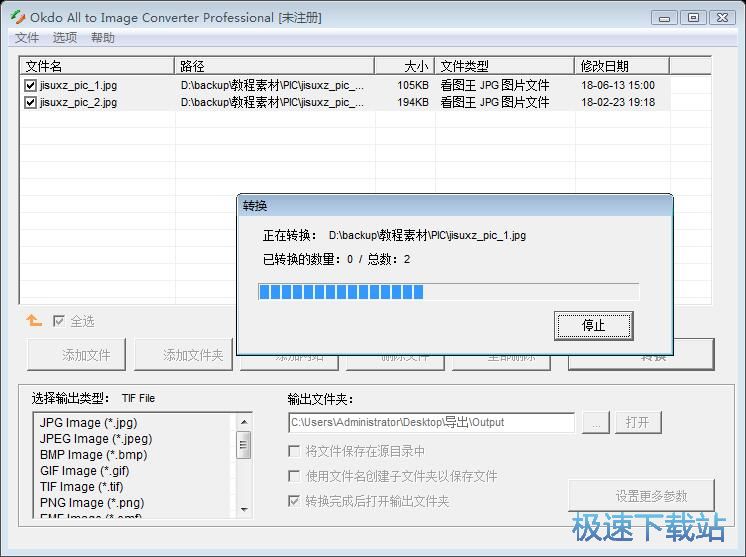
Task: Minimize the Okdo converter window
Action: tap(664, 18)
